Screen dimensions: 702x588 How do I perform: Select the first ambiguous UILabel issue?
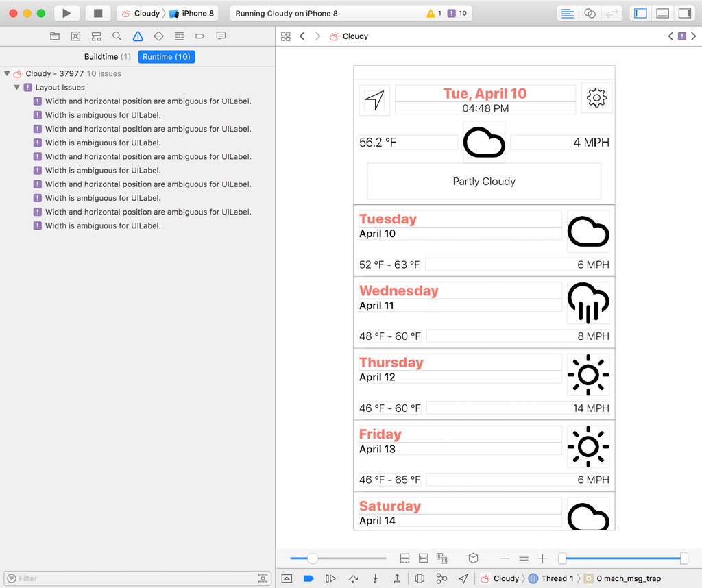tap(147, 101)
